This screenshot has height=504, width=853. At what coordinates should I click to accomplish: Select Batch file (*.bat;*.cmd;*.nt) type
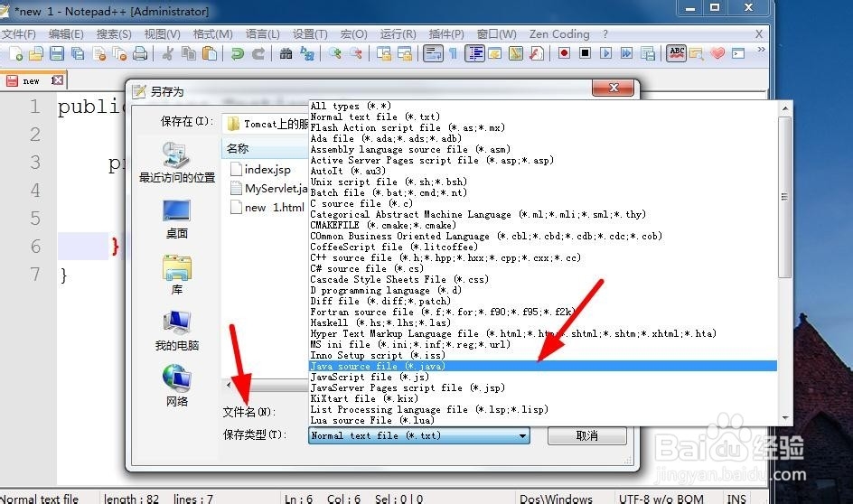542,192
